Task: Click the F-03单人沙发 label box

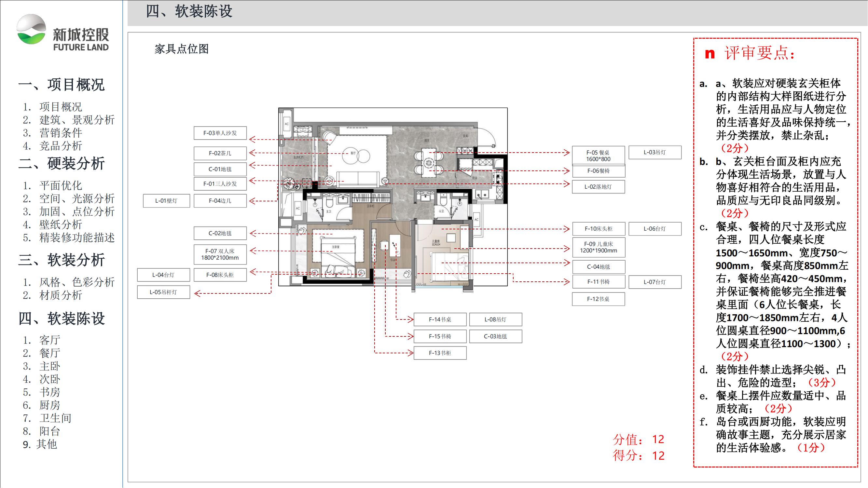Action: (x=220, y=133)
